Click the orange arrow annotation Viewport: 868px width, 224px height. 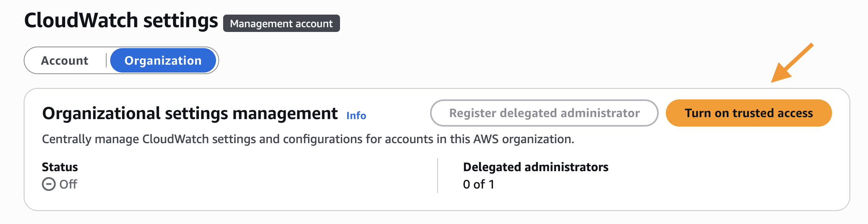[792, 63]
